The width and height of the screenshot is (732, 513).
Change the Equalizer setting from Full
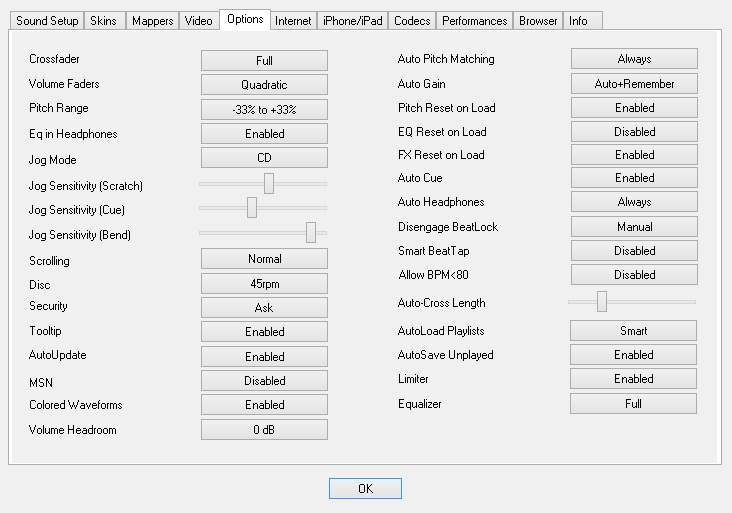pos(633,404)
